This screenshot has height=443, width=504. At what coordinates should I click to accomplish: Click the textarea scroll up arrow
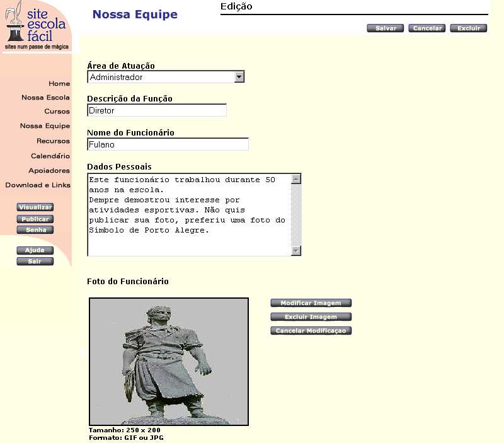point(295,179)
